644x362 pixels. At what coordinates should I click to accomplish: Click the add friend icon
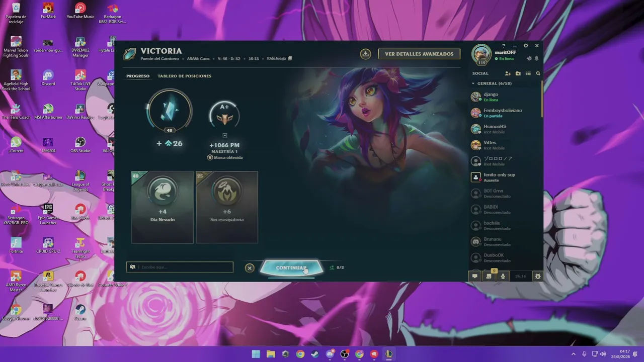[508, 73]
